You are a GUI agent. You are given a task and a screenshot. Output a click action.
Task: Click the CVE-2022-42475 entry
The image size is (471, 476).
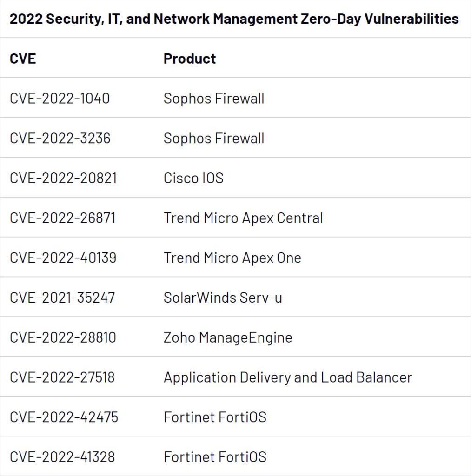(64, 417)
